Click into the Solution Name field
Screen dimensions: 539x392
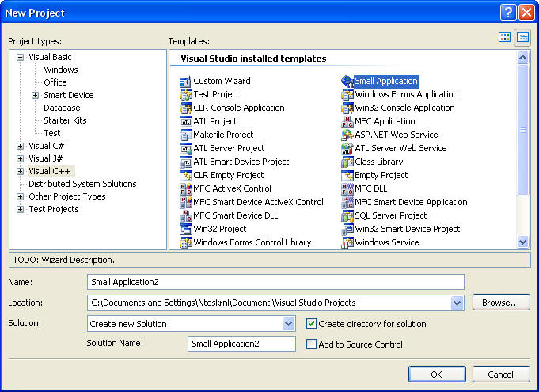click(x=241, y=344)
